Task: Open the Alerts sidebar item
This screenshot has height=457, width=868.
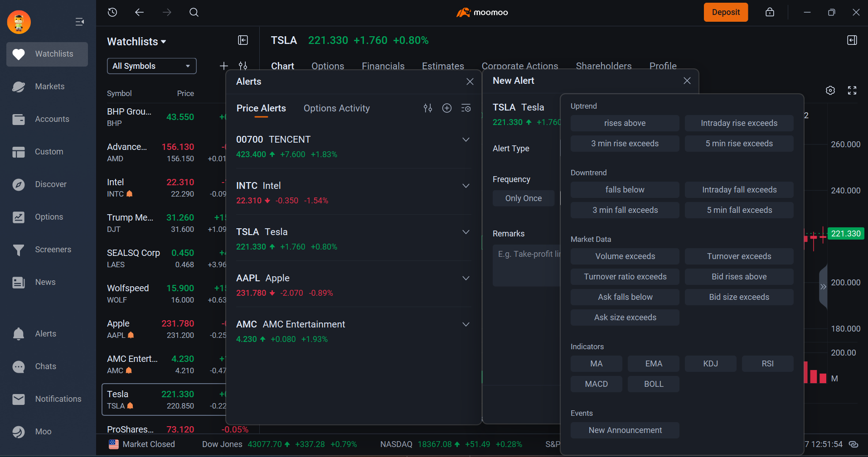Action: click(x=47, y=334)
